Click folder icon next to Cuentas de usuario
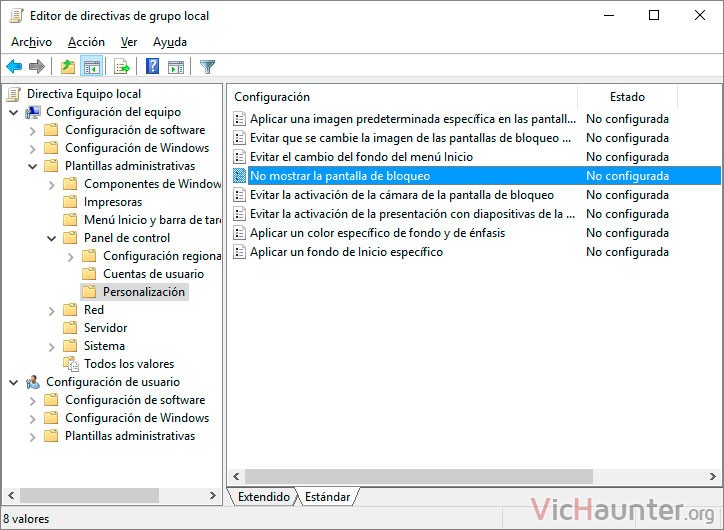 (89, 274)
